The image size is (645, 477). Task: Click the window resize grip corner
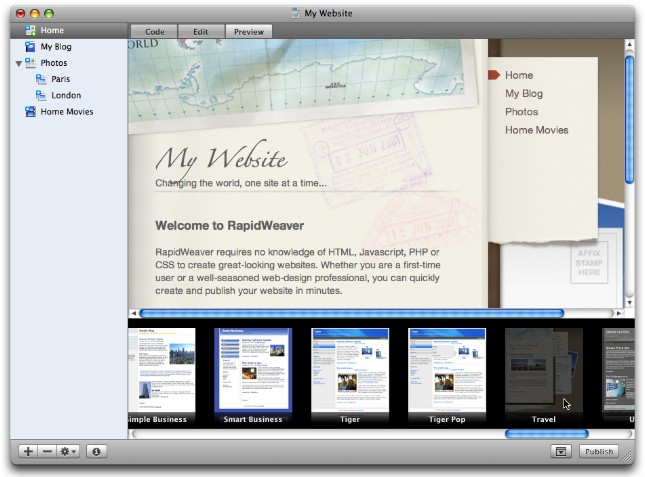coord(626,456)
